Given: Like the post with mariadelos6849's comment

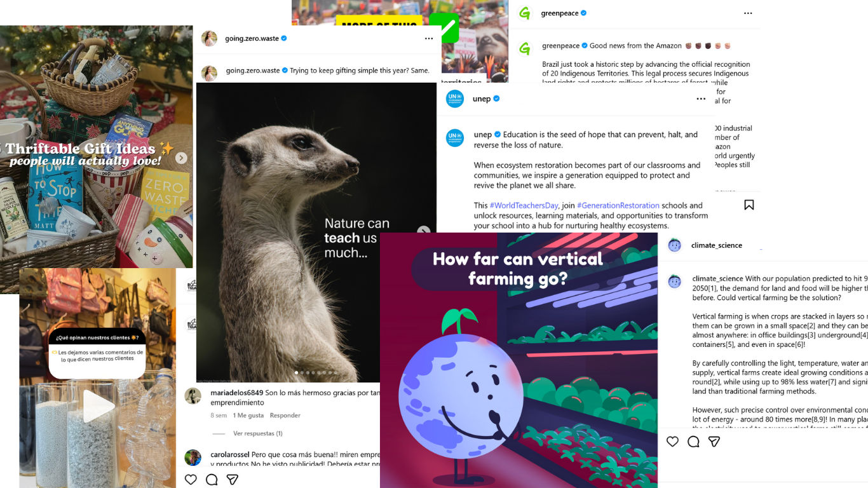Looking at the screenshot, I should (191, 479).
